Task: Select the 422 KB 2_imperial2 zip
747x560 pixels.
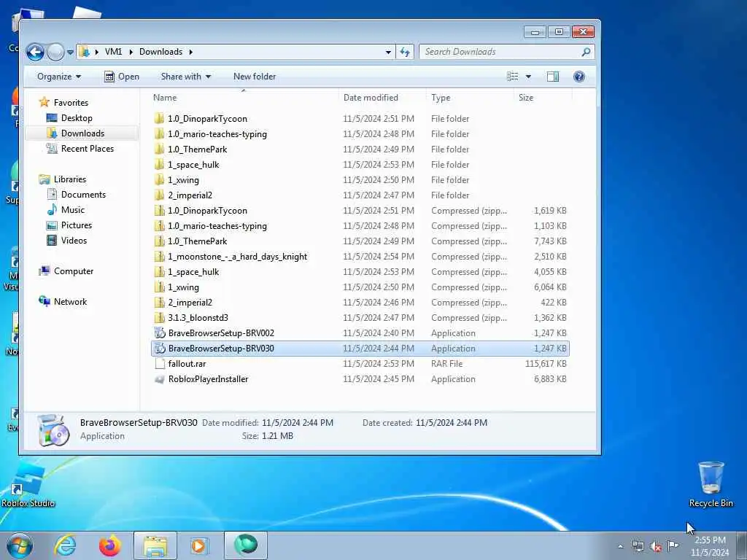Action: coord(360,302)
